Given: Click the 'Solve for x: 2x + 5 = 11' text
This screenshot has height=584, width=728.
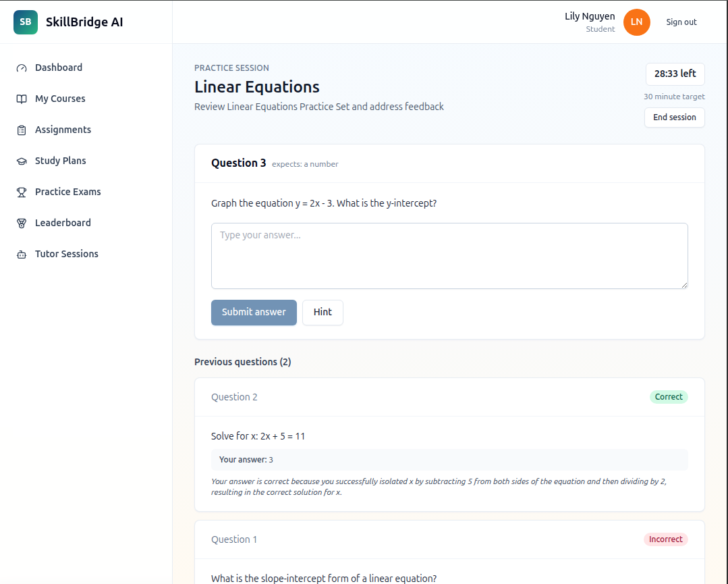Looking at the screenshot, I should click(258, 436).
